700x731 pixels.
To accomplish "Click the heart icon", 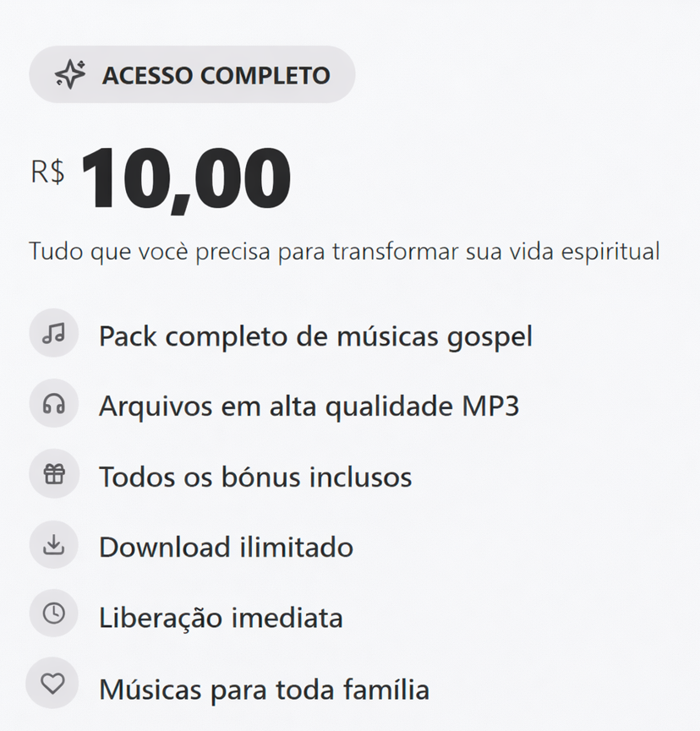I will point(53,684).
